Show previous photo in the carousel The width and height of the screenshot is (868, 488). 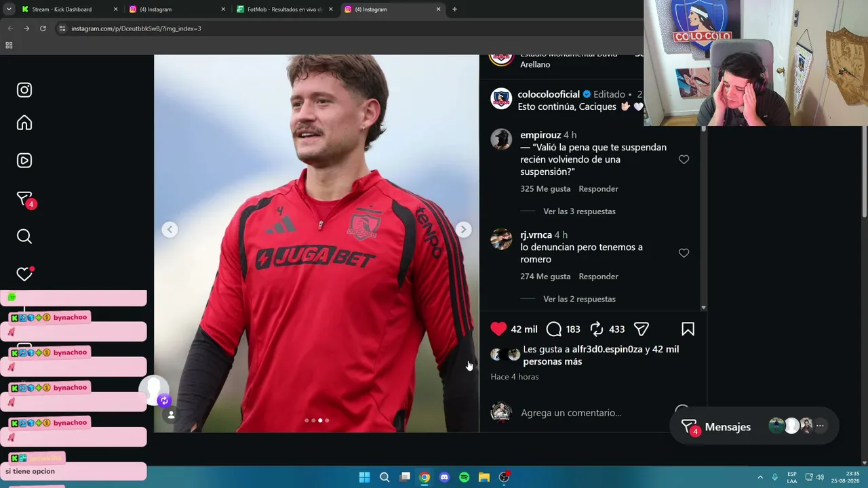click(x=170, y=230)
